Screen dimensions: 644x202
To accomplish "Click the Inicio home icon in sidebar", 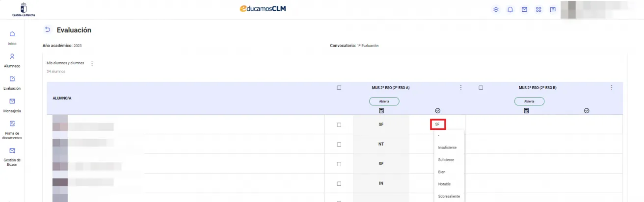I will (12, 34).
